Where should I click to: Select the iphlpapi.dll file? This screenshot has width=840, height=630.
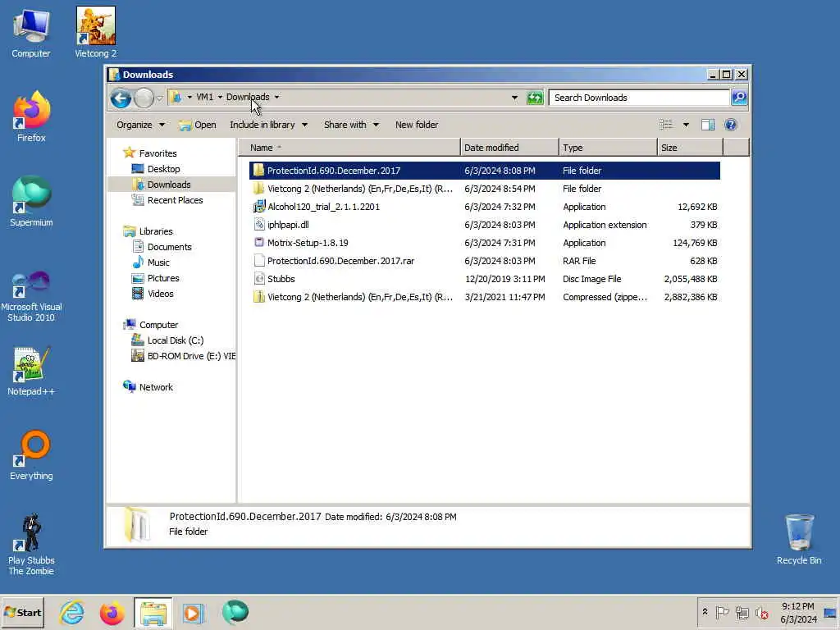(484, 225)
